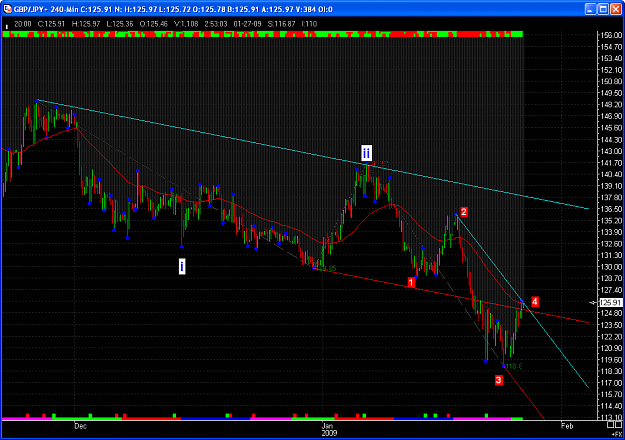
Task: Click 'O:125.46' in the info line
Action: point(154,24)
